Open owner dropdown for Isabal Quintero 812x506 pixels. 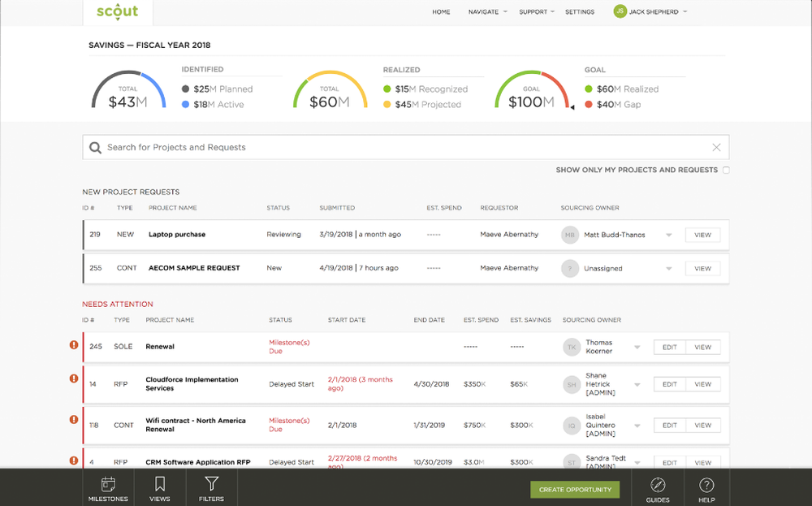(637, 426)
